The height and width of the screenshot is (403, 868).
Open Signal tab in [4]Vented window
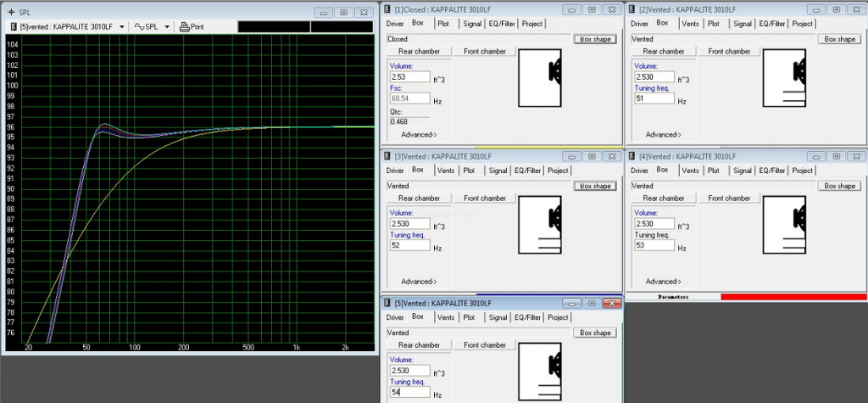743,171
